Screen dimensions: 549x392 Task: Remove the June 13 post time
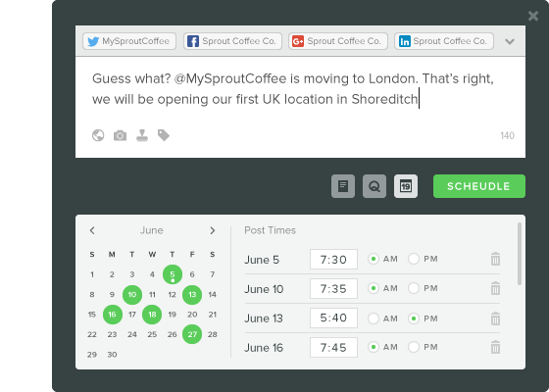tap(495, 318)
